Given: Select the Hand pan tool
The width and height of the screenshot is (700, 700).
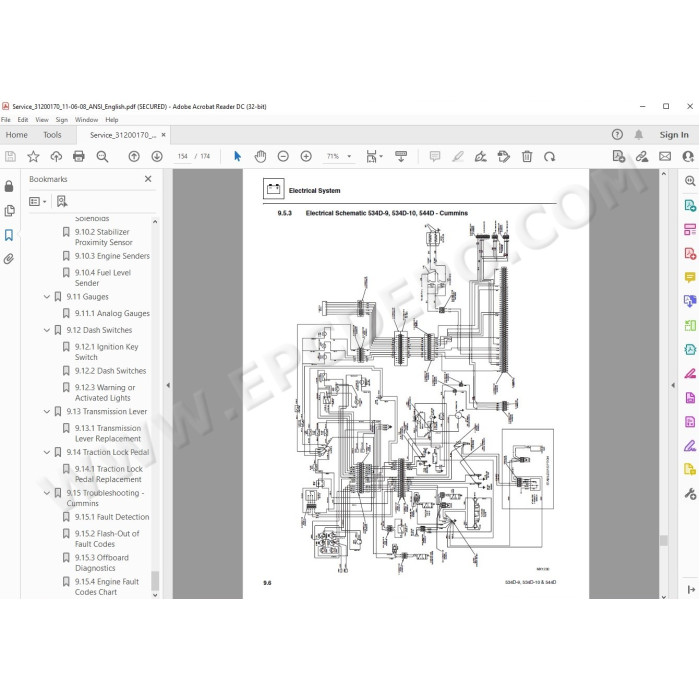Looking at the screenshot, I should 260,156.
